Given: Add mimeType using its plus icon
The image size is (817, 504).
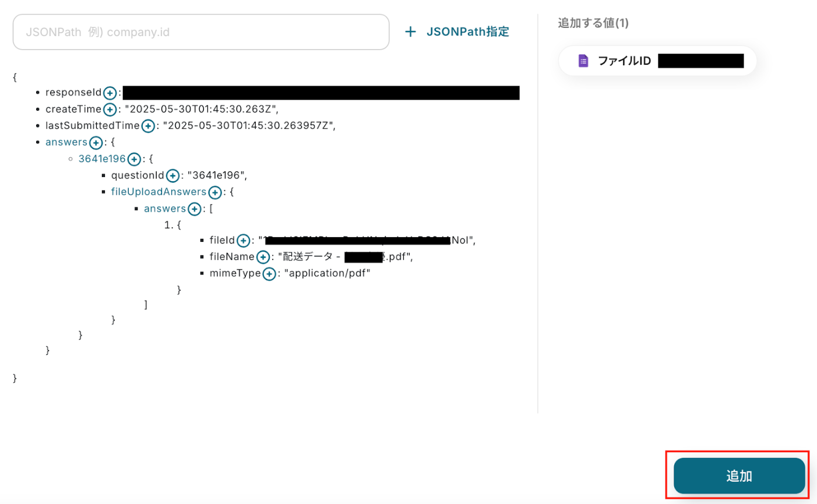Looking at the screenshot, I should pyautogui.click(x=269, y=274).
